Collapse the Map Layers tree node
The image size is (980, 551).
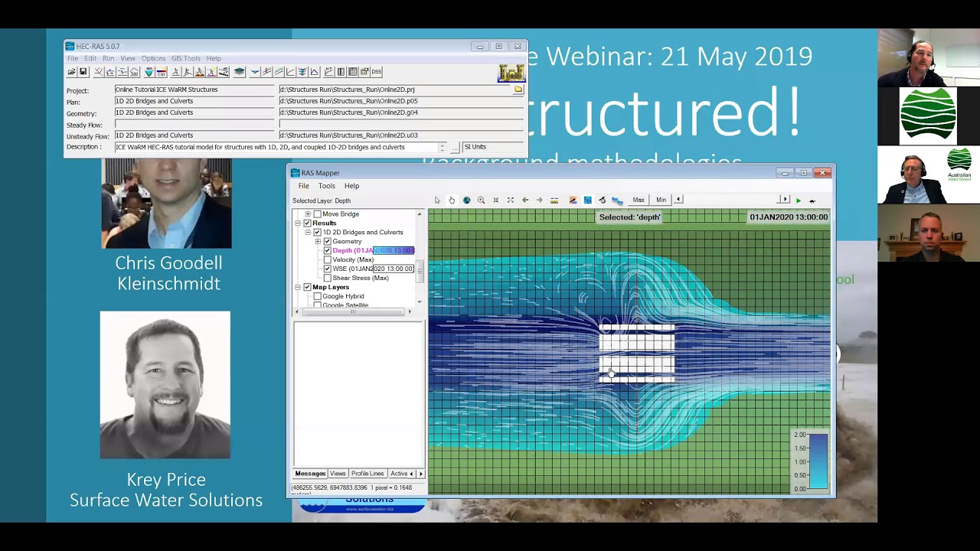(298, 288)
